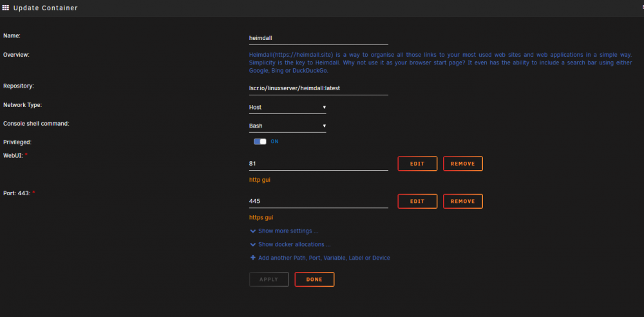Focus the Repository field with lscr.io/linuxserver/heimdall:latest
Screen dimensions: 644x317
318,88
